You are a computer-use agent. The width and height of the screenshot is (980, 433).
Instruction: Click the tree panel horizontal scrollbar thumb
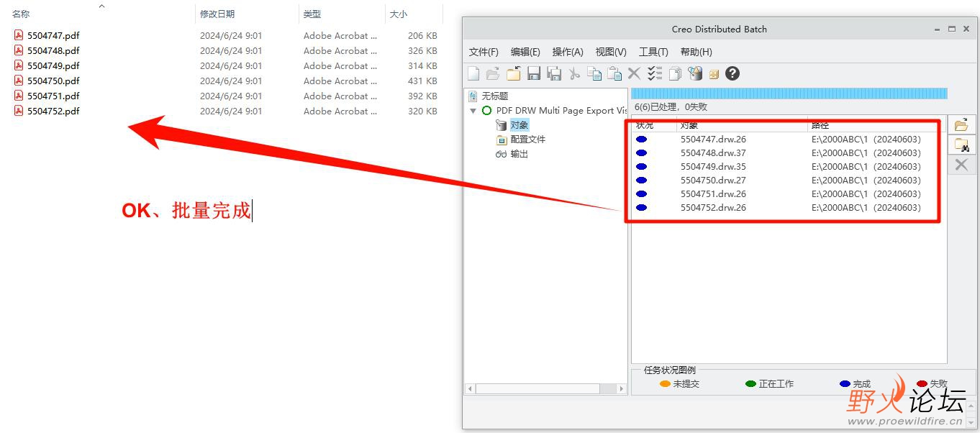pyautogui.click(x=537, y=388)
